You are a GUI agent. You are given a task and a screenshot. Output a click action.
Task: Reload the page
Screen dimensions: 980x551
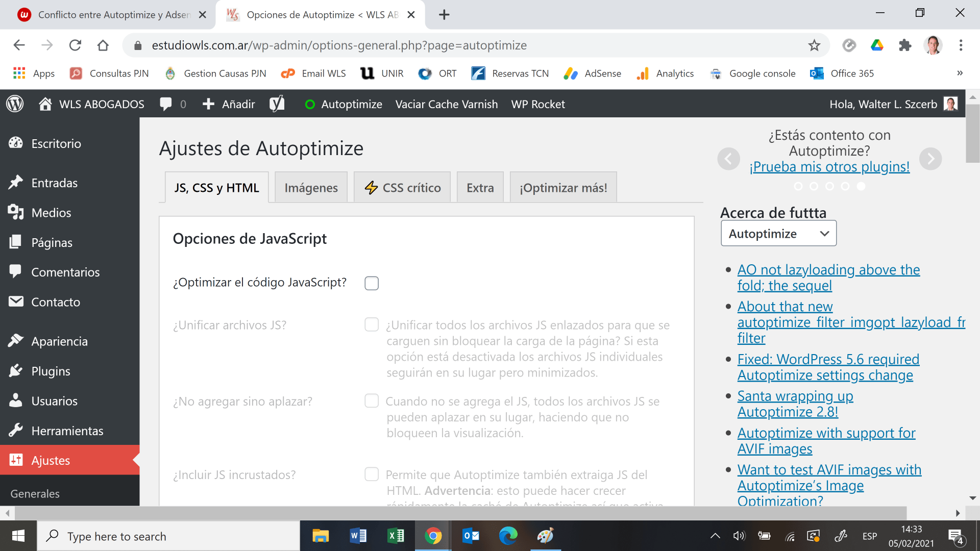coord(75,45)
